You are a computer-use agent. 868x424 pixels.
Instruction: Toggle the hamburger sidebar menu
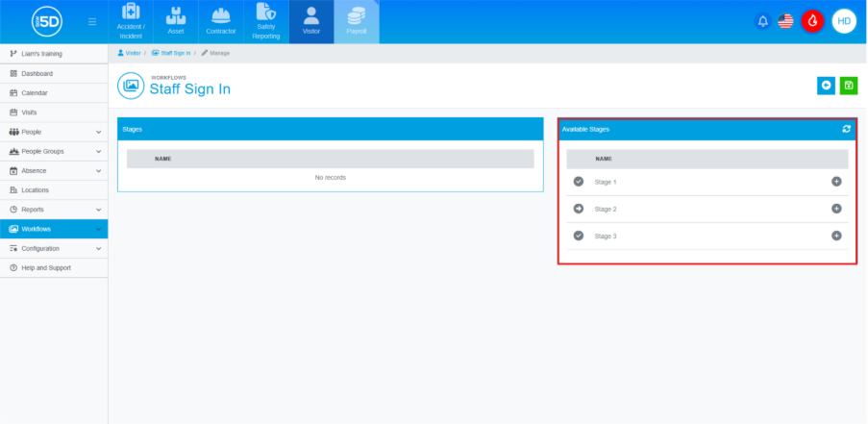click(x=91, y=21)
